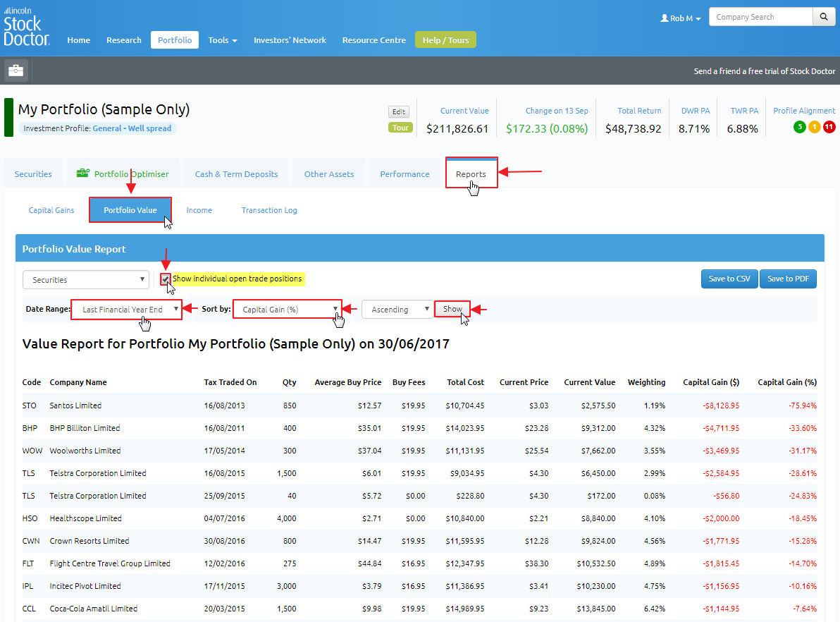Click the General - Well spread profile link
The image size is (840, 622).
pyautogui.click(x=132, y=128)
